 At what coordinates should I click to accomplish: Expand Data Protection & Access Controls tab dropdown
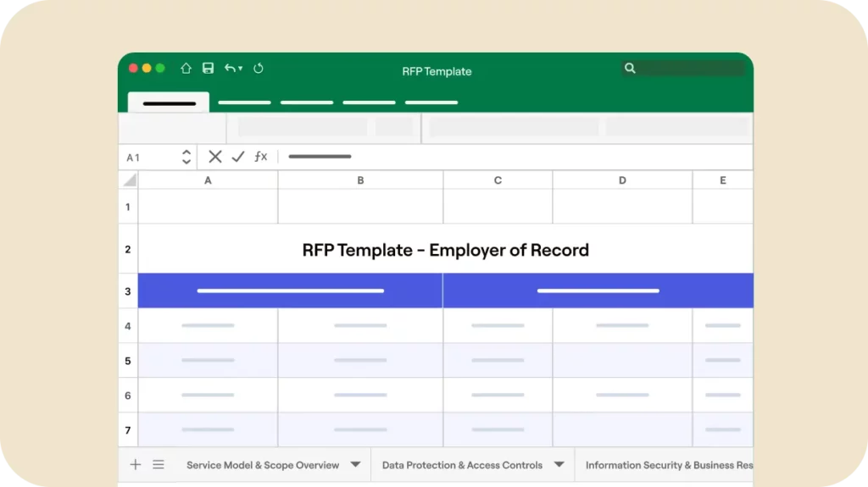[559, 464]
